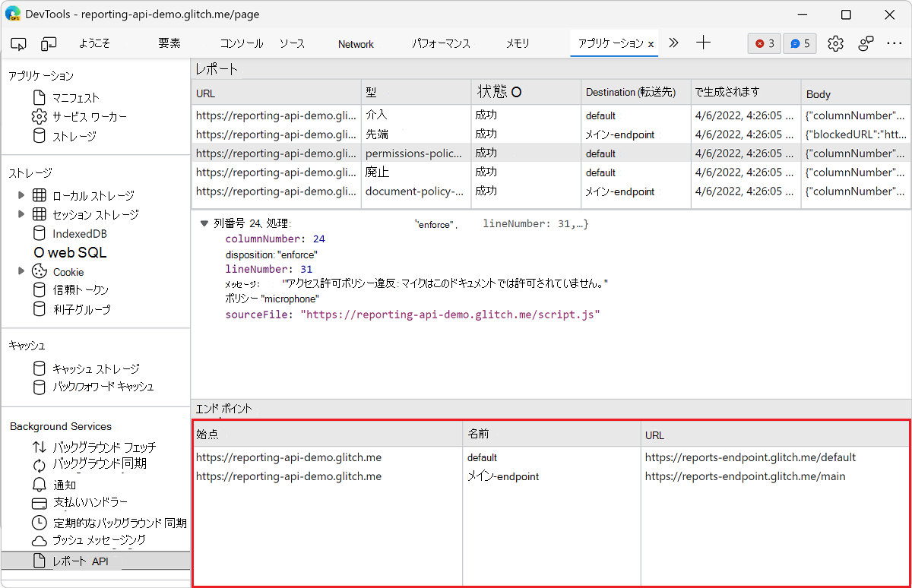Click the plus icon to add a panel
The height and width of the screenshot is (588, 912).
(x=703, y=43)
